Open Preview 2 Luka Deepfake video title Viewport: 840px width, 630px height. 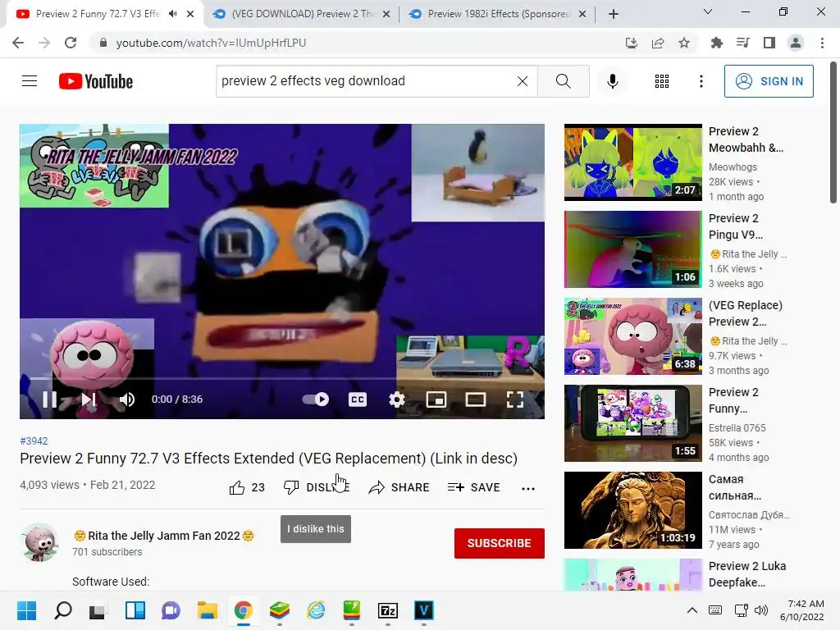(x=747, y=573)
